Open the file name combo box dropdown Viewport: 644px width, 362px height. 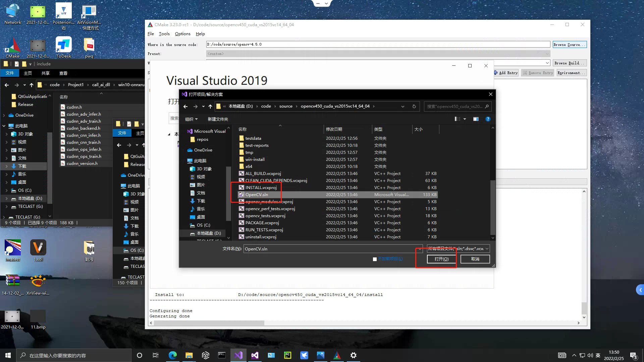[420, 249]
